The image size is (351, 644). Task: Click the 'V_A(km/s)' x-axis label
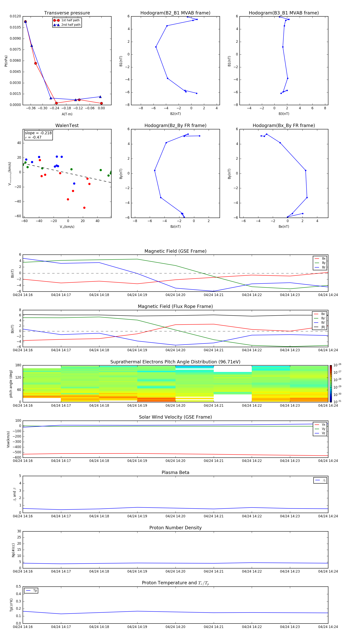point(67,227)
